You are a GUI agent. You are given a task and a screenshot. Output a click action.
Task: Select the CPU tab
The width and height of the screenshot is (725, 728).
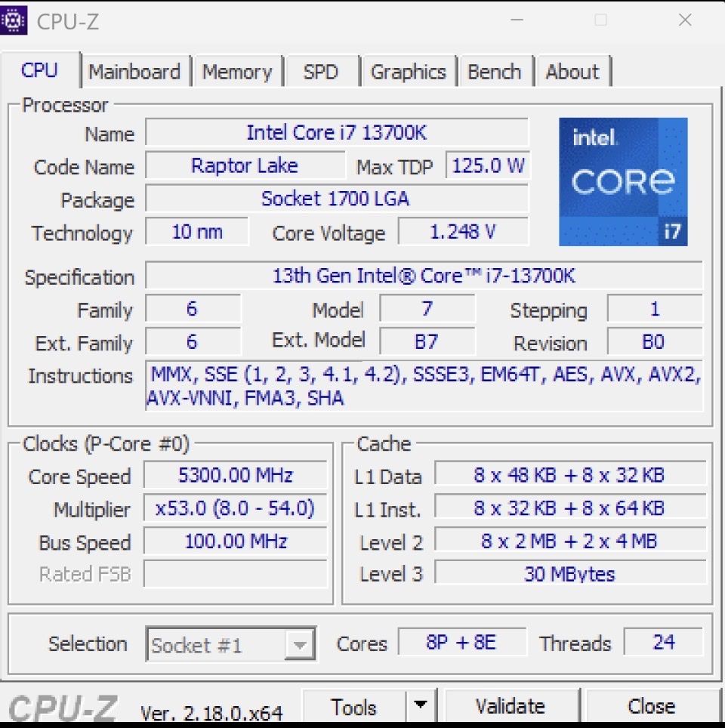(39, 71)
